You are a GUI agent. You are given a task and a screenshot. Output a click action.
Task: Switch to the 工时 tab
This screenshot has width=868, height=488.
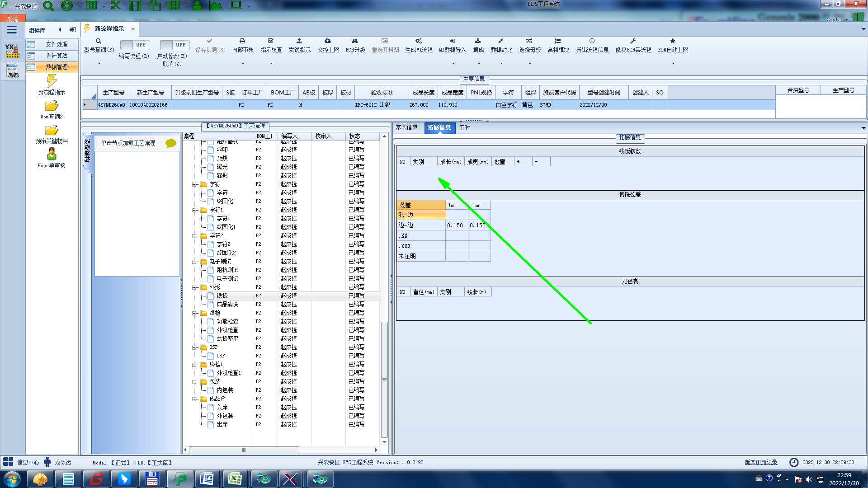click(464, 128)
